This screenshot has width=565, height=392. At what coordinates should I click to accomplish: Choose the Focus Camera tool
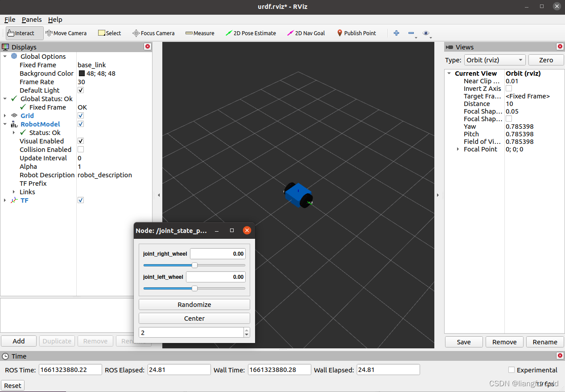pos(153,33)
